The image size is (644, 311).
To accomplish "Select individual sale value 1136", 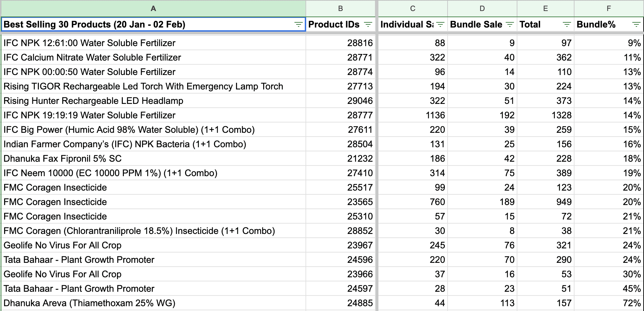I will (x=413, y=115).
